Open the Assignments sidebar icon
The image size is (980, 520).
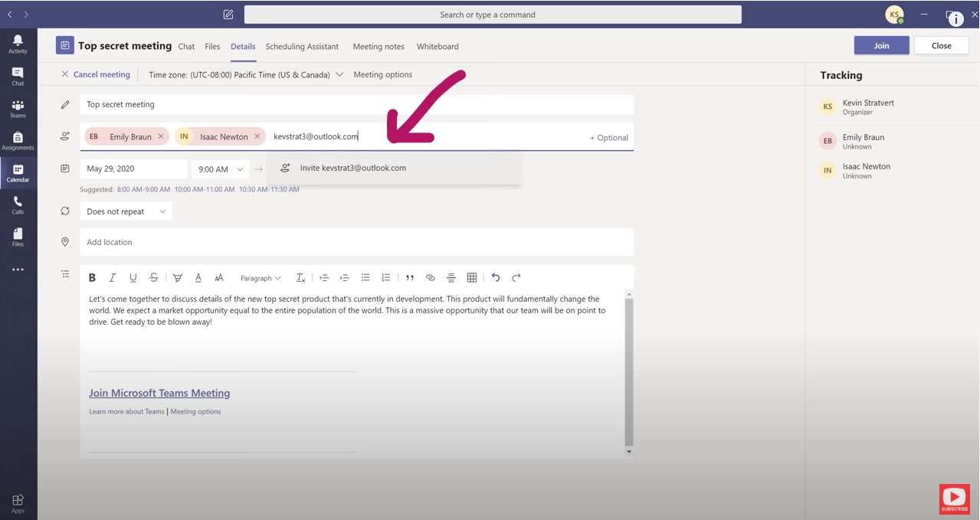point(17,139)
